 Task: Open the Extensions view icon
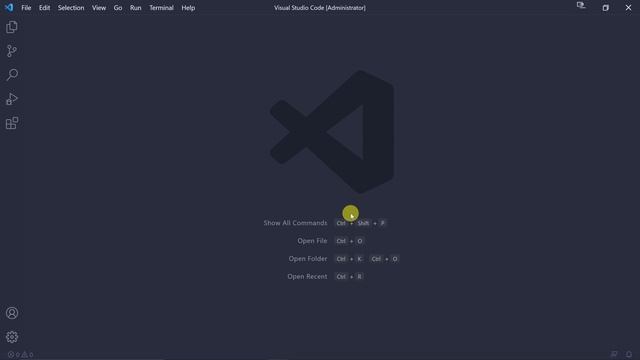pyautogui.click(x=12, y=123)
